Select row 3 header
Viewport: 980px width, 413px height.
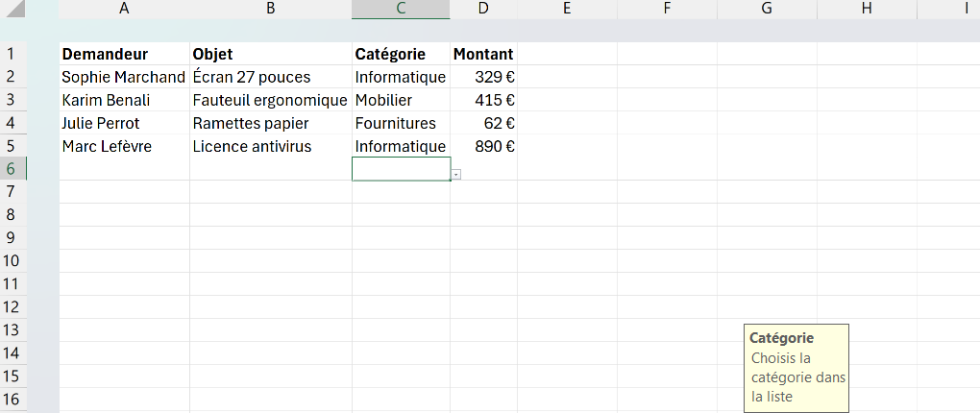pyautogui.click(x=13, y=100)
